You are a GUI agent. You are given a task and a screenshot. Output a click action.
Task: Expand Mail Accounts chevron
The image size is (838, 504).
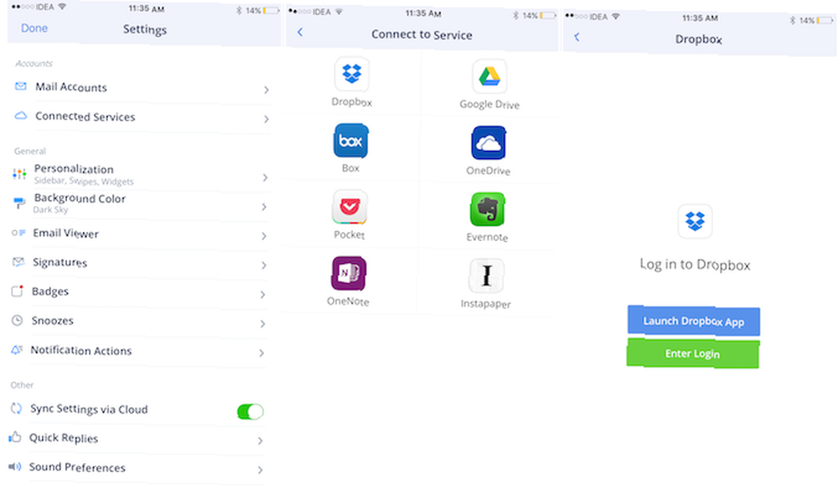266,90
